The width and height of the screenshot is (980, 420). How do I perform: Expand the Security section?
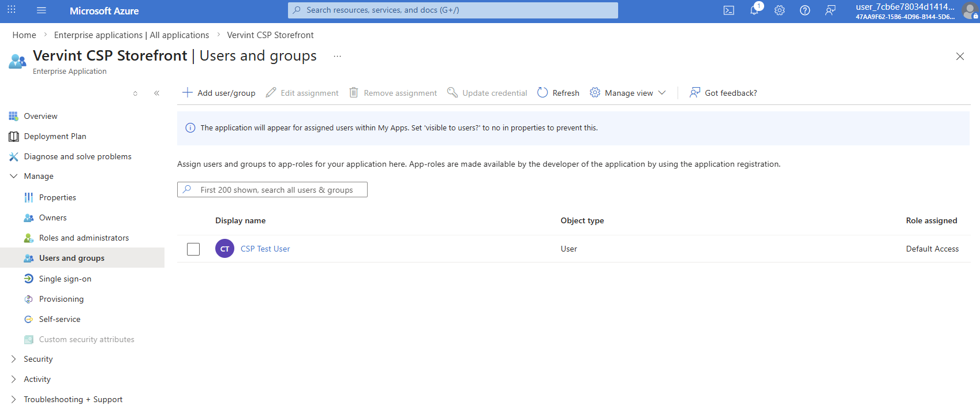coord(14,359)
